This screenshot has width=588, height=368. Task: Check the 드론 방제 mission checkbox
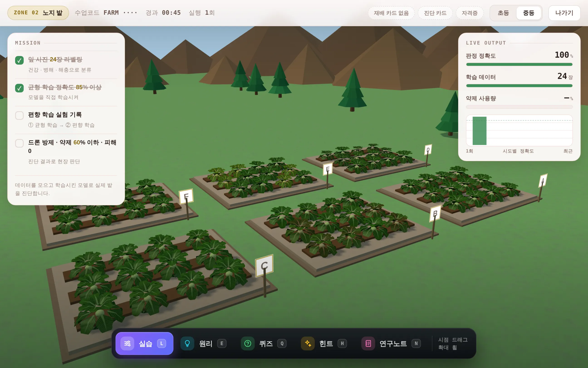20,143
